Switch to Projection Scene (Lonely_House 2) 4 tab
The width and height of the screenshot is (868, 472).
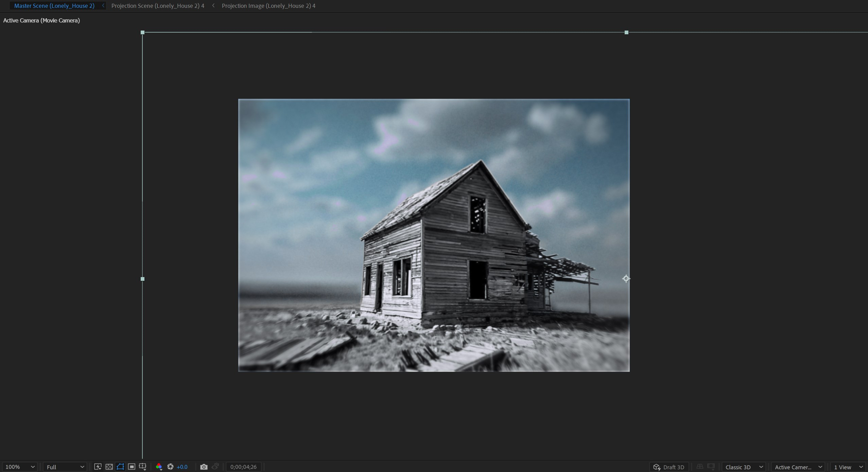click(158, 6)
